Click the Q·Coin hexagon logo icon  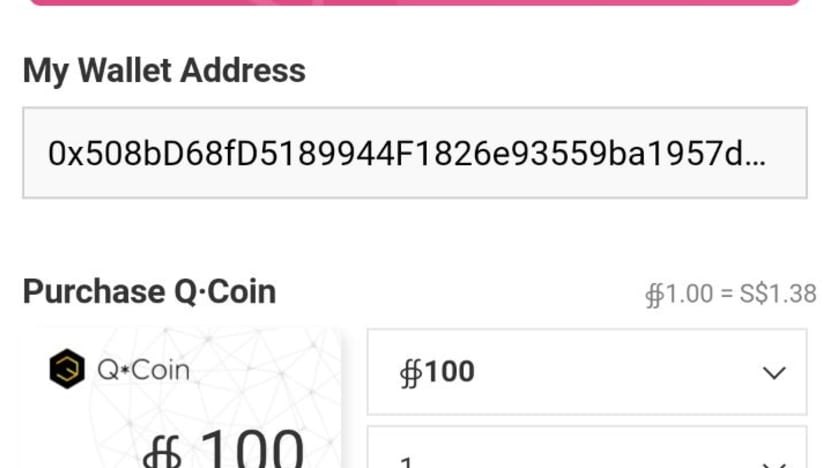click(x=67, y=369)
